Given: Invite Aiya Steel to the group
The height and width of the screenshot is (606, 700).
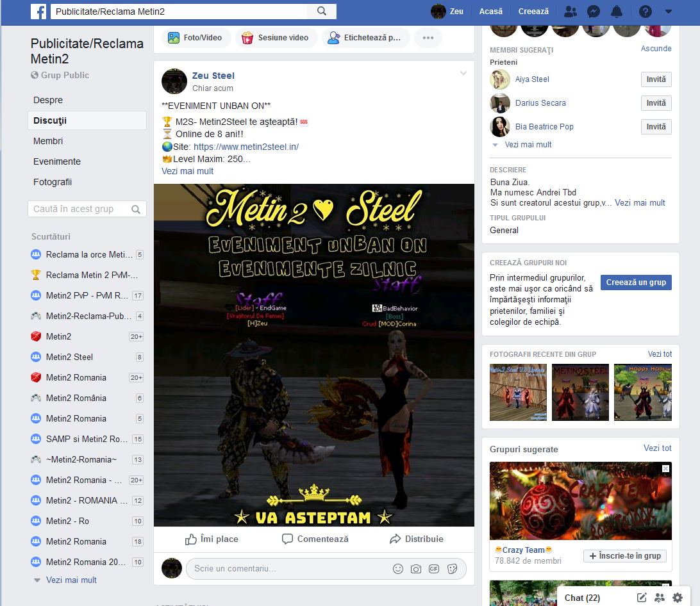Looking at the screenshot, I should [656, 79].
